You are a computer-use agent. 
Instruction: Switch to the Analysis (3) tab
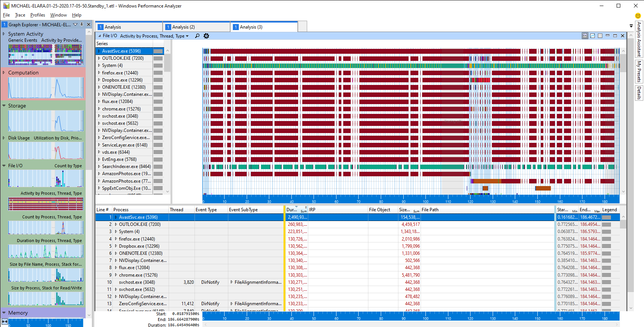(x=264, y=27)
